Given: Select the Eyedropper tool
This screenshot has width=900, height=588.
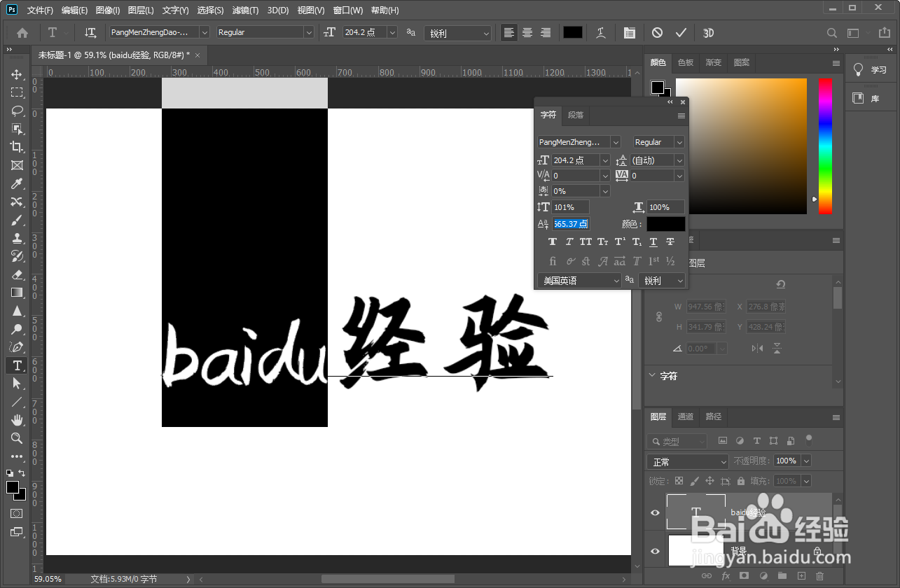Looking at the screenshot, I should pos(17,183).
